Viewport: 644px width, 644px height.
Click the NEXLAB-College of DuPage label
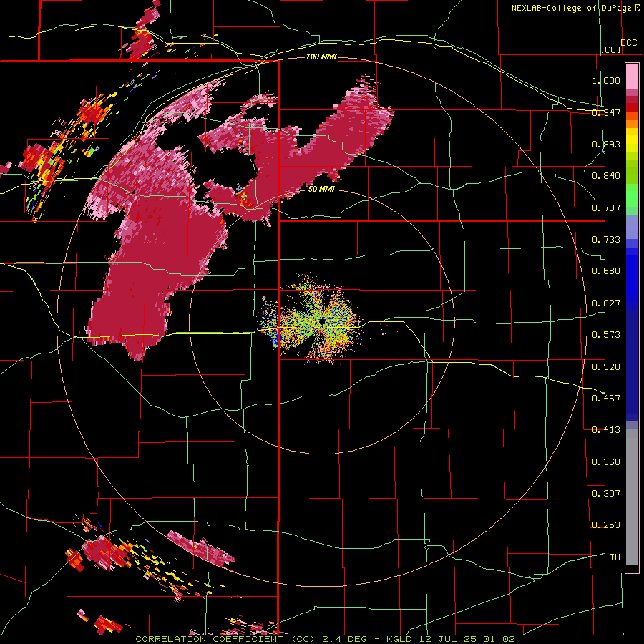pos(571,8)
